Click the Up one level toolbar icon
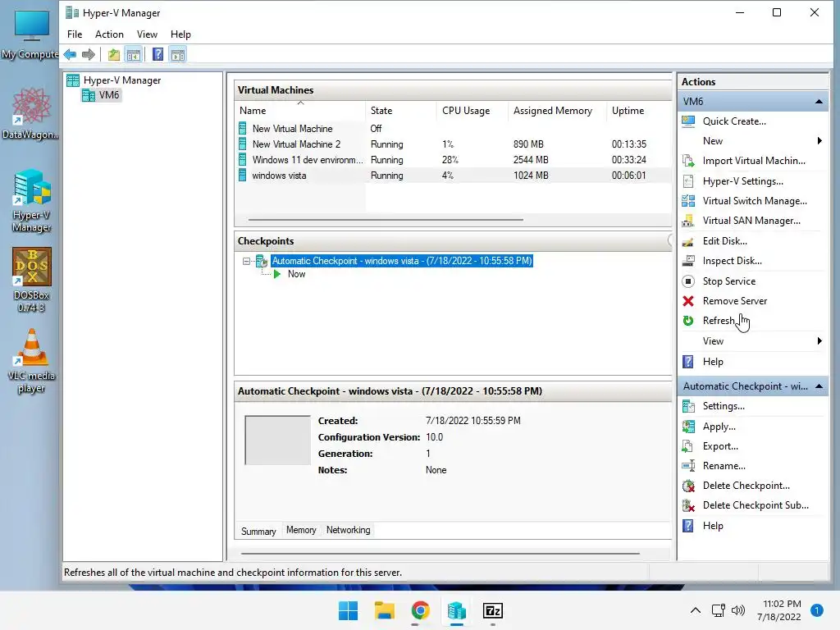This screenshot has height=630, width=840. (113, 55)
